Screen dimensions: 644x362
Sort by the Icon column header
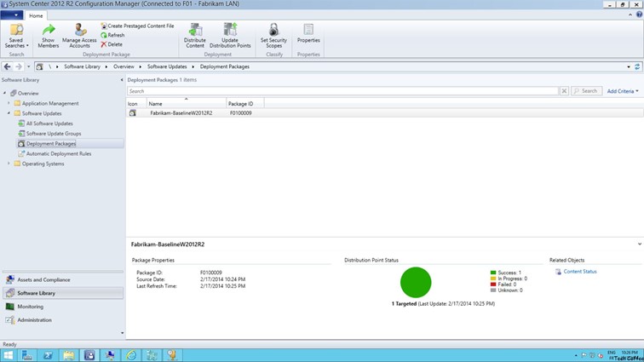(136, 104)
